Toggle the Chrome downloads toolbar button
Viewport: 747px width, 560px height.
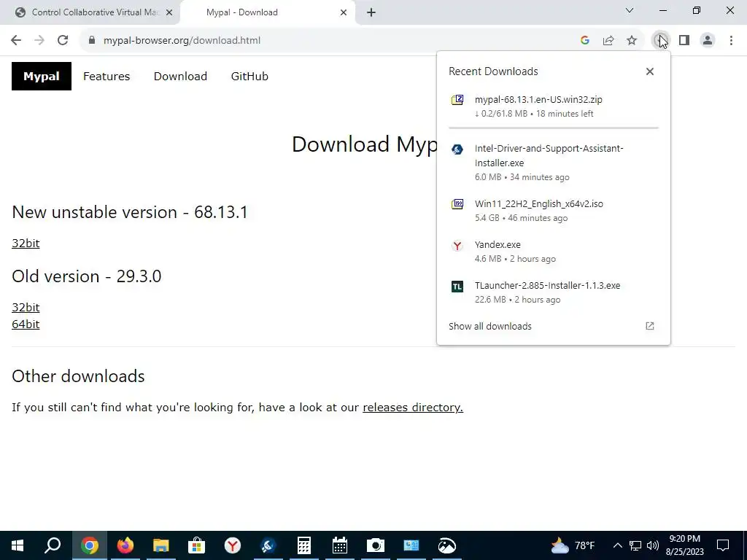coord(660,41)
